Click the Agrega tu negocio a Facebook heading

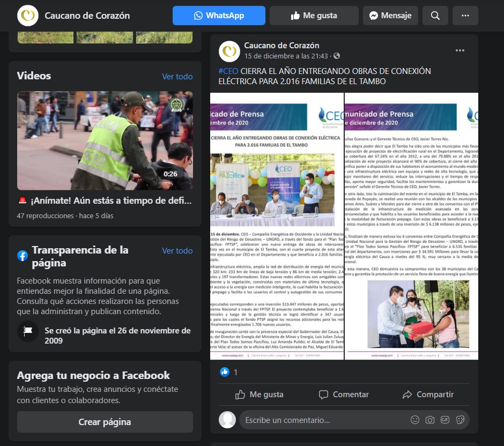[x=93, y=375]
